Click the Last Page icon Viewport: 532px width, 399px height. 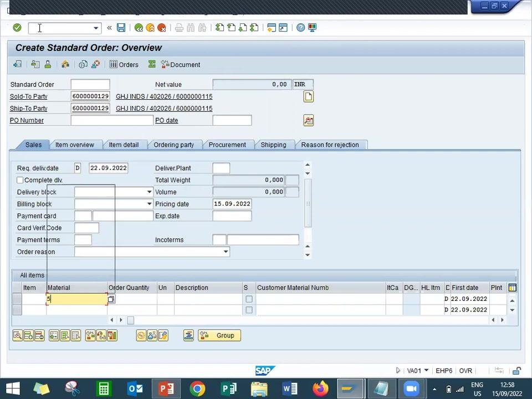tap(254, 28)
